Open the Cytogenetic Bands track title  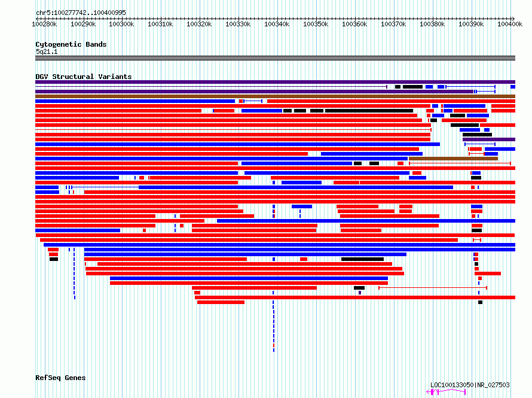(x=71, y=44)
